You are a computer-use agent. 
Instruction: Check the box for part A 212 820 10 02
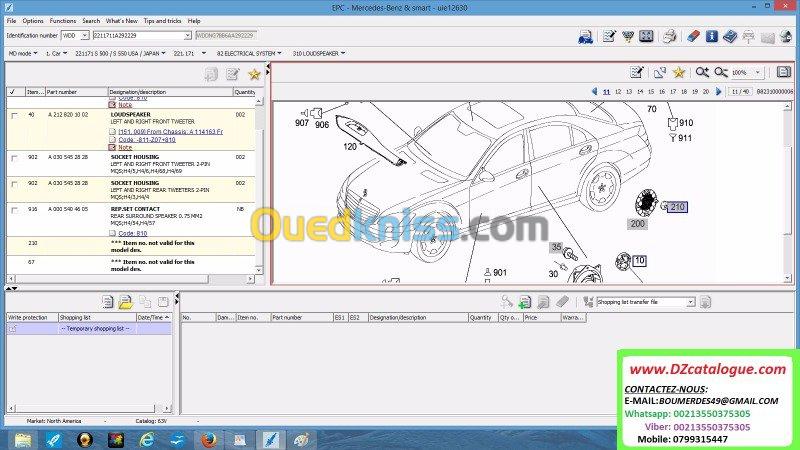coord(14,116)
